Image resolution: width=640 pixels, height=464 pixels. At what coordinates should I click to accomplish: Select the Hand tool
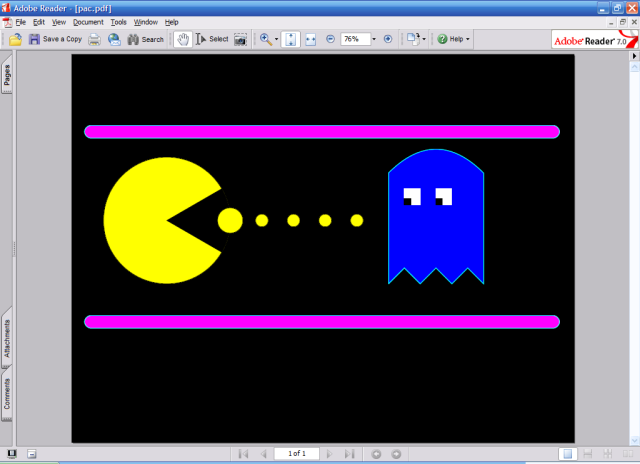[x=183, y=39]
